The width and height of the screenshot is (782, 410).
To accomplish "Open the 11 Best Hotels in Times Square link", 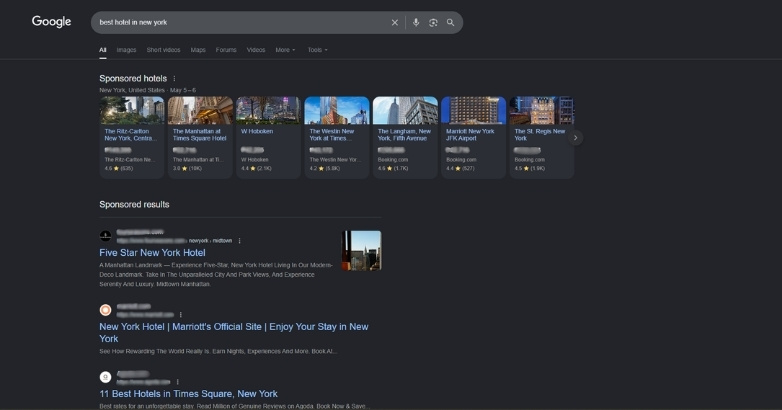I will tap(189, 394).
